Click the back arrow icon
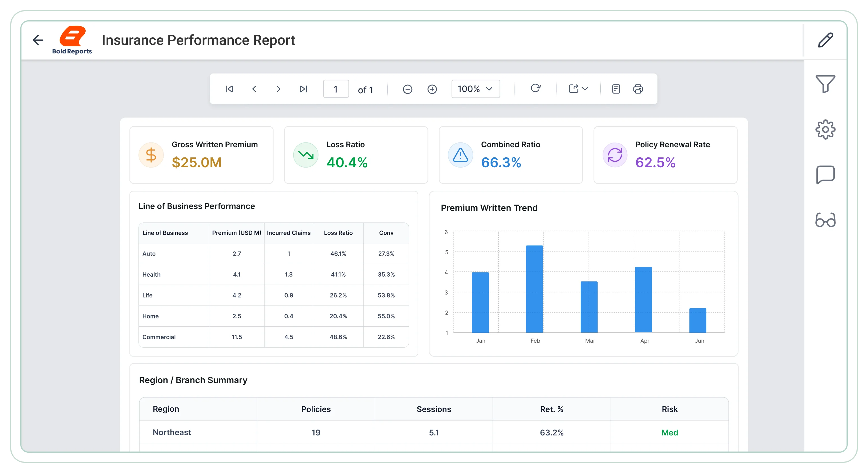Viewport: 868px width, 473px height. click(38, 40)
